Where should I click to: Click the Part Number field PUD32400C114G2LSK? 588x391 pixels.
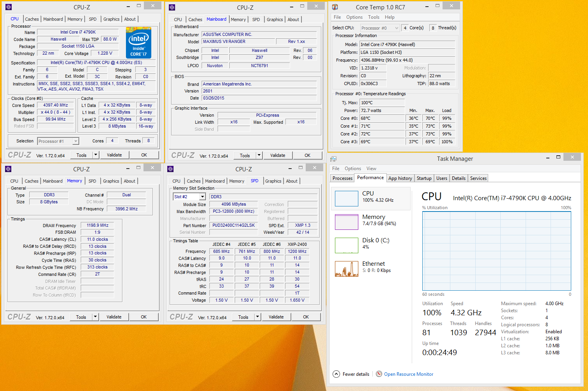234,225
